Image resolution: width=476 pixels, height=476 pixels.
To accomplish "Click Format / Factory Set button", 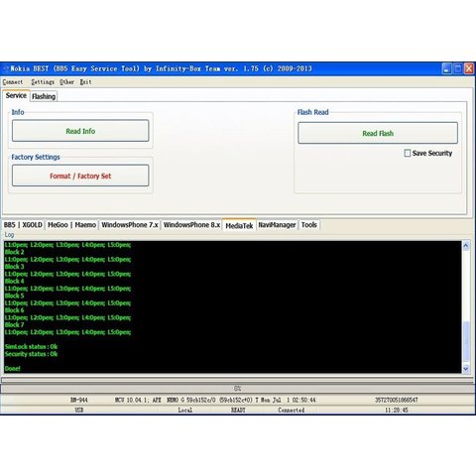I will [80, 176].
